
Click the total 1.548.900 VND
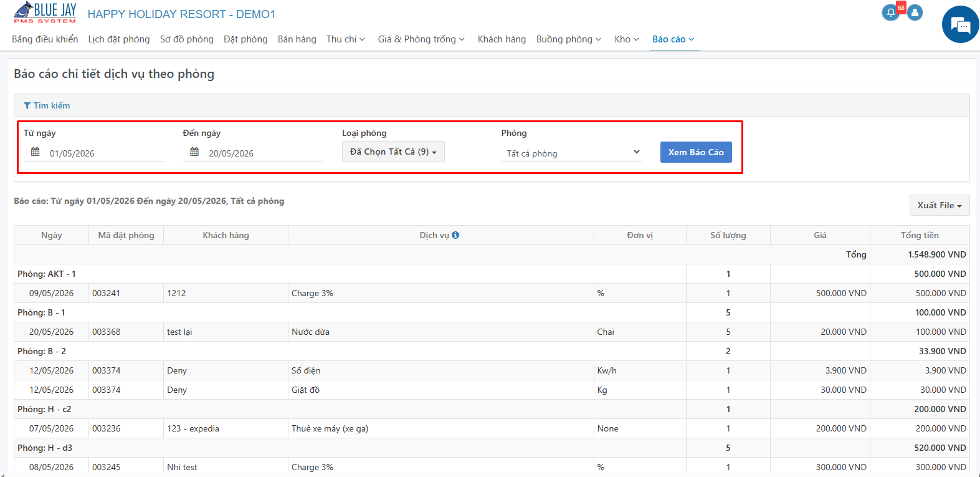(x=937, y=254)
